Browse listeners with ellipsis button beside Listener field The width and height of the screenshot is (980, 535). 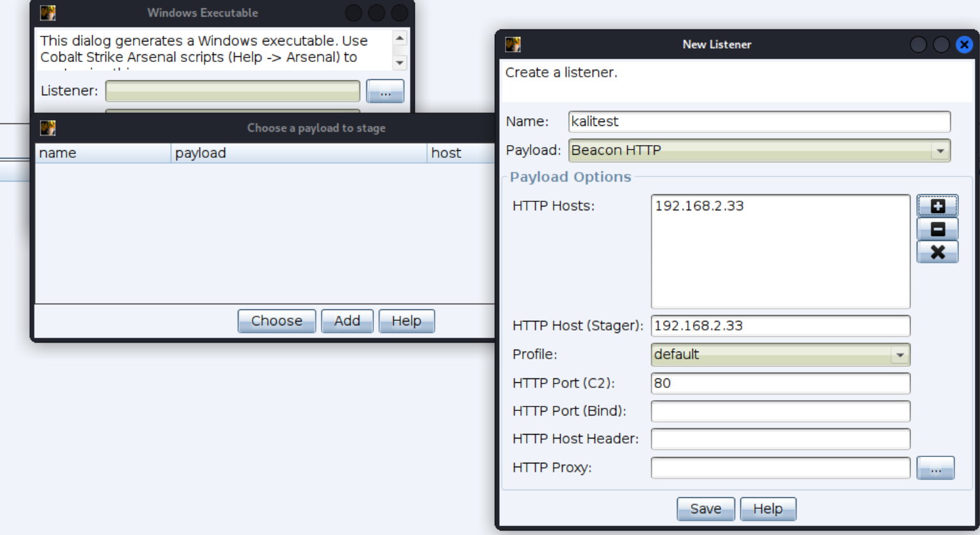[x=385, y=91]
